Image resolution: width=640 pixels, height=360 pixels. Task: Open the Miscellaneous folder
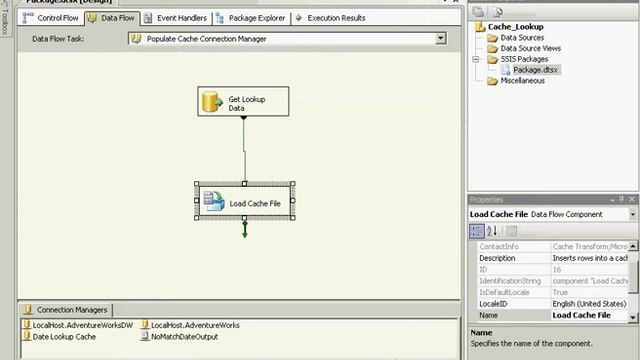516,81
